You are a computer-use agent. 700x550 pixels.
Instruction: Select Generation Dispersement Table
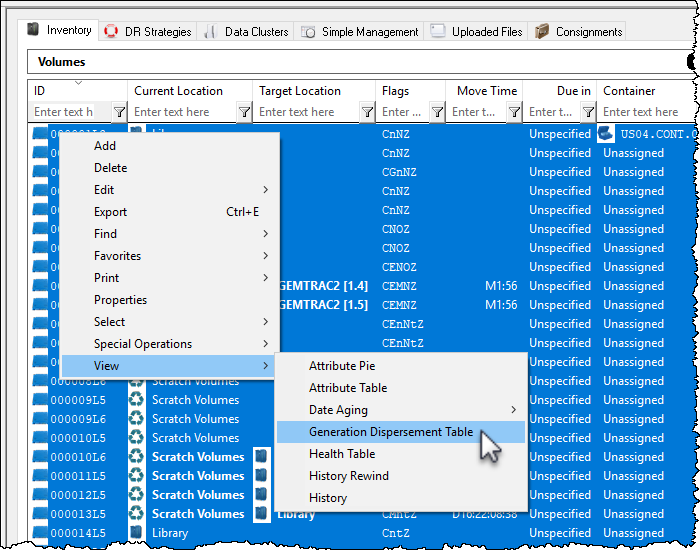401,432
